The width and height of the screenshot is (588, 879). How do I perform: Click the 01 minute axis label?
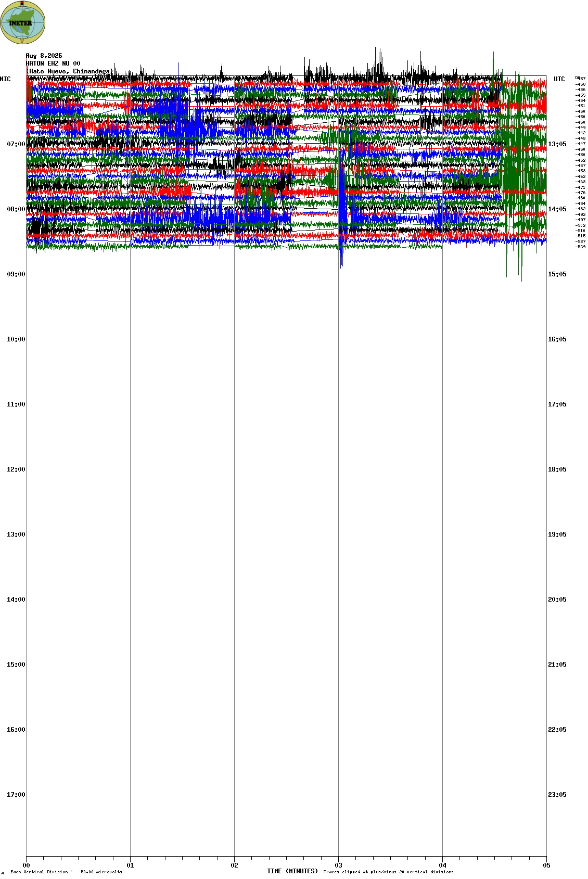[x=130, y=865]
